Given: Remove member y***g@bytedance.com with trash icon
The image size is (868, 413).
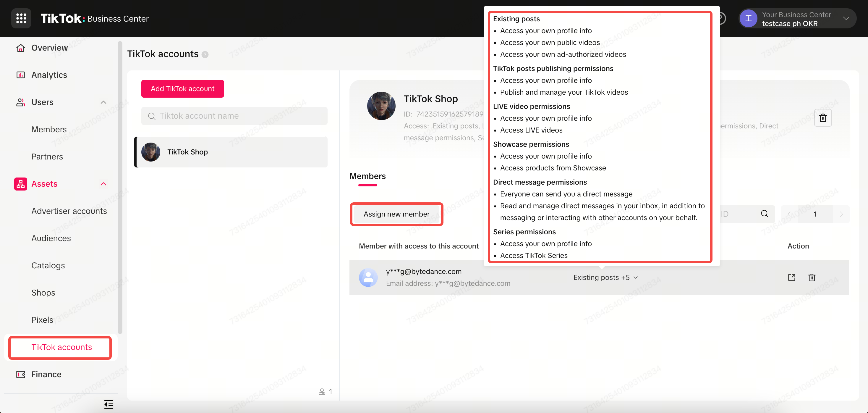Looking at the screenshot, I should pyautogui.click(x=812, y=278).
